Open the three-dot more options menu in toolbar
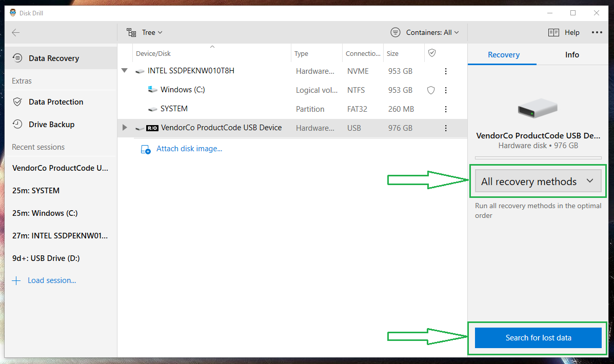 597,32
